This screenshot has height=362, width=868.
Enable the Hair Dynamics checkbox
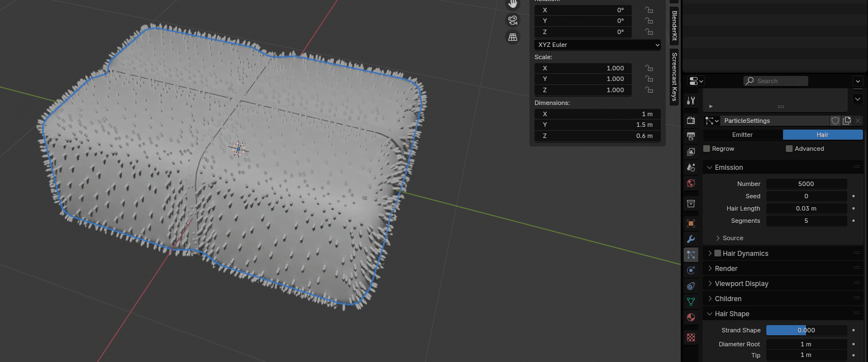click(718, 253)
